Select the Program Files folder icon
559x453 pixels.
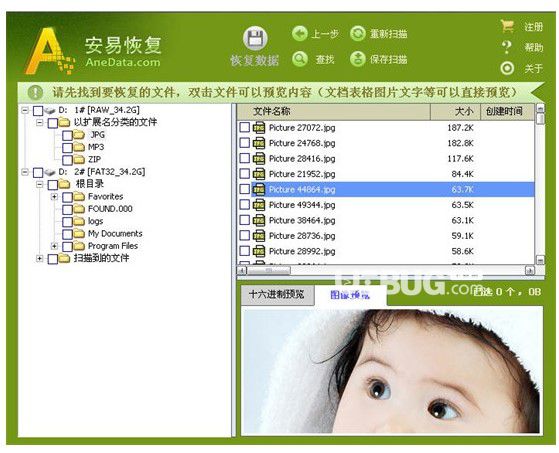coord(79,246)
